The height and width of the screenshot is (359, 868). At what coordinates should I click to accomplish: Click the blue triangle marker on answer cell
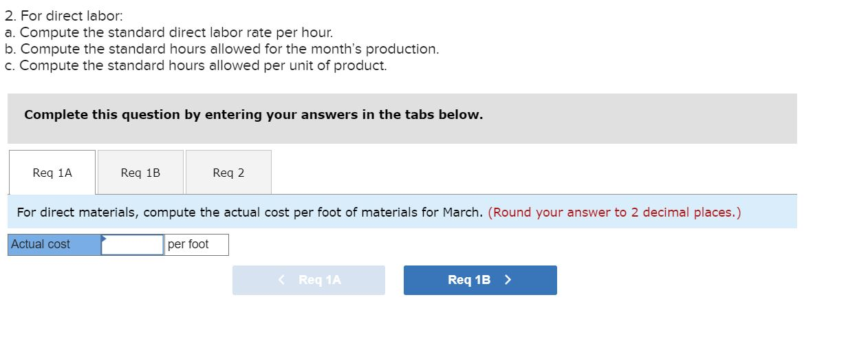click(x=105, y=239)
